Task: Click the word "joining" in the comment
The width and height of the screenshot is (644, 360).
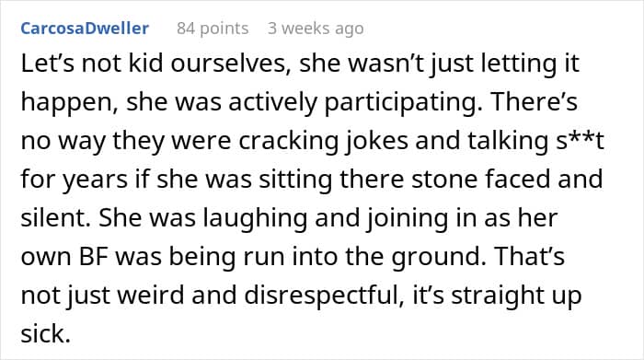Action: click(x=408, y=218)
